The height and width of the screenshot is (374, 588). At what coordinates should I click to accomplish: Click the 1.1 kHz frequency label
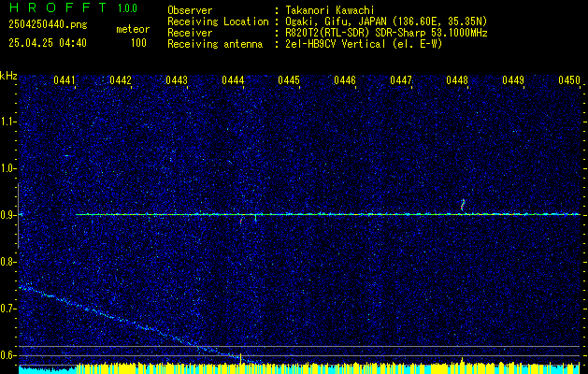7,122
